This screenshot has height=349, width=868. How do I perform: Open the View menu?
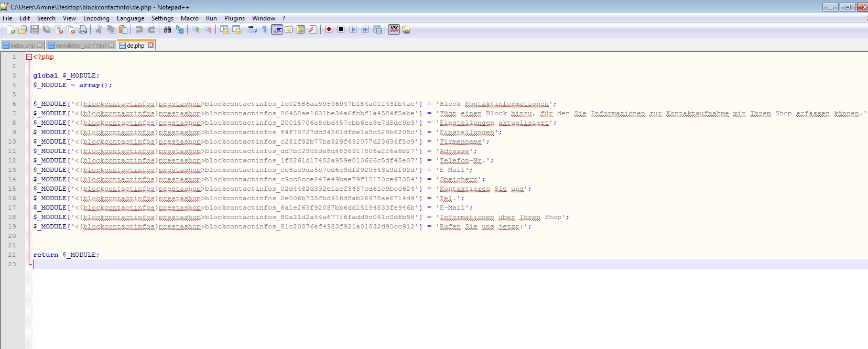69,18
